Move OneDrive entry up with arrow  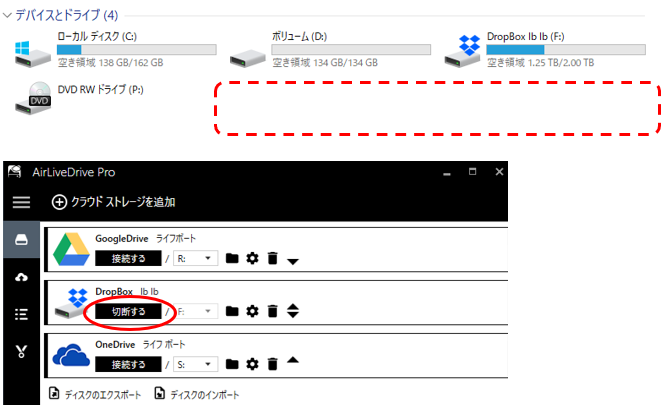(x=293, y=360)
